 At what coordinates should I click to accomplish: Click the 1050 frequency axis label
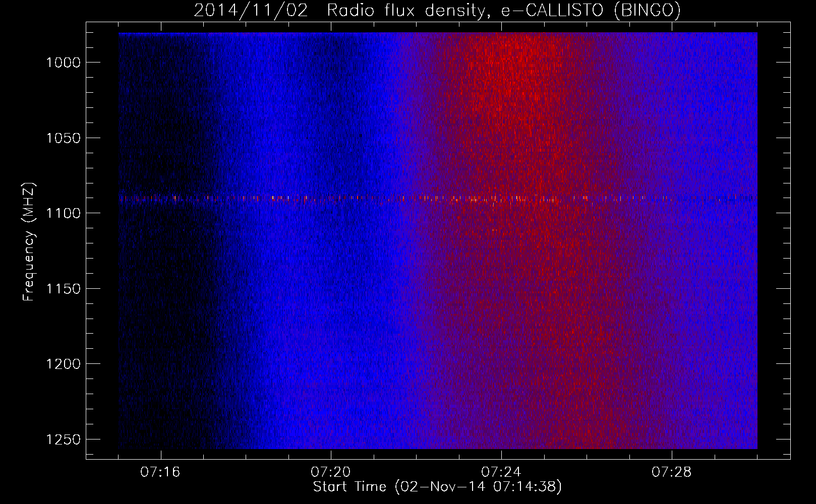63,138
